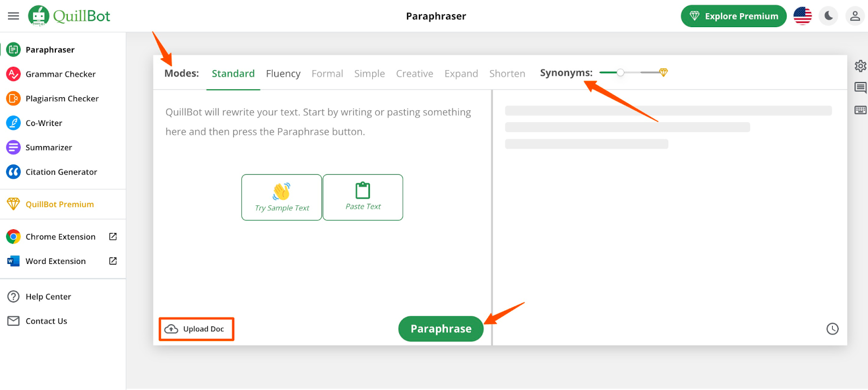
Task: Select the US flag language icon
Action: click(803, 16)
